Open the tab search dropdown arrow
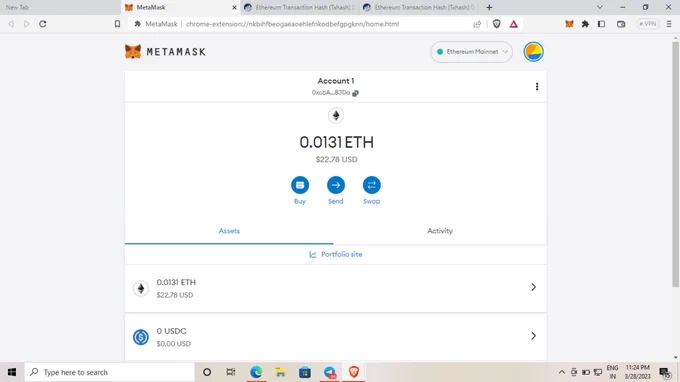Image resolution: width=680 pixels, height=382 pixels. (599, 7)
